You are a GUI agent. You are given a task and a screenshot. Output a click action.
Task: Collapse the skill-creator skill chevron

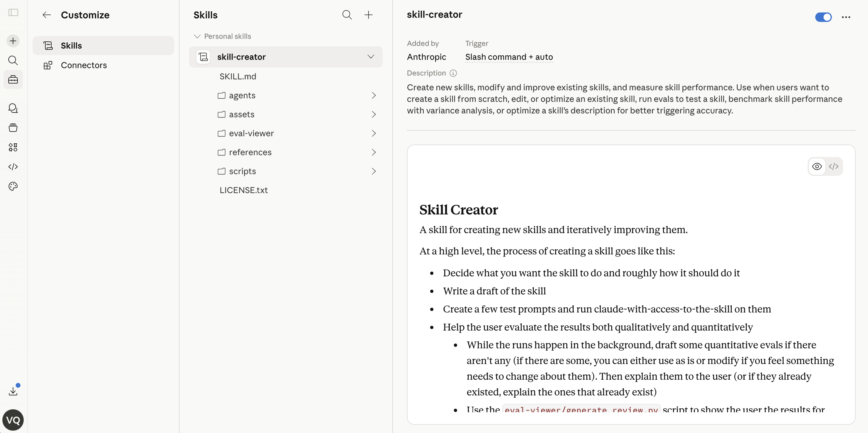371,57
